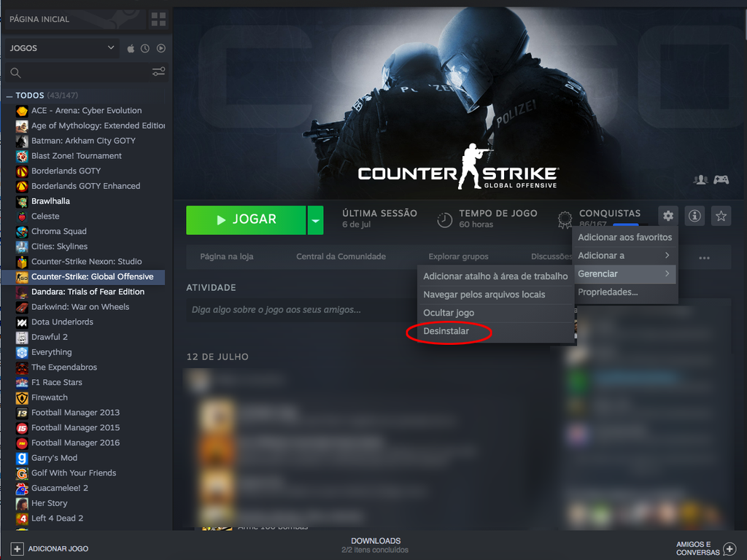This screenshot has height=560, width=747.
Task: Click the Dota Underlords icon
Action: click(22, 322)
